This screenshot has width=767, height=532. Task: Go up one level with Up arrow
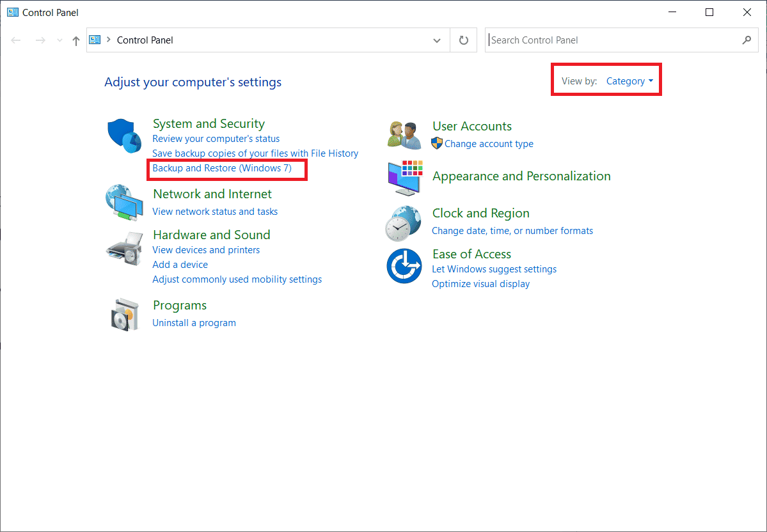click(x=76, y=40)
